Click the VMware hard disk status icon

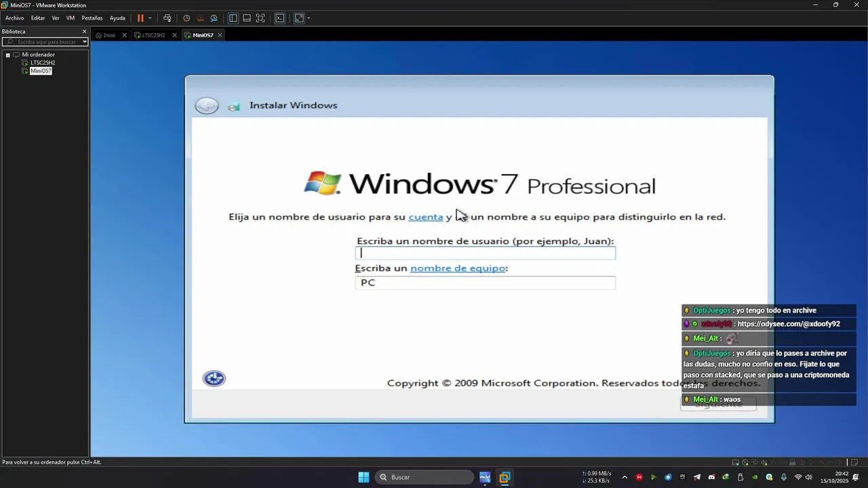coord(735,462)
